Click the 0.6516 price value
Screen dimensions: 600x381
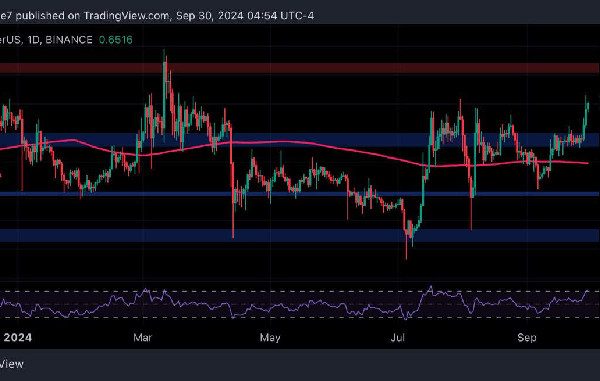click(116, 40)
